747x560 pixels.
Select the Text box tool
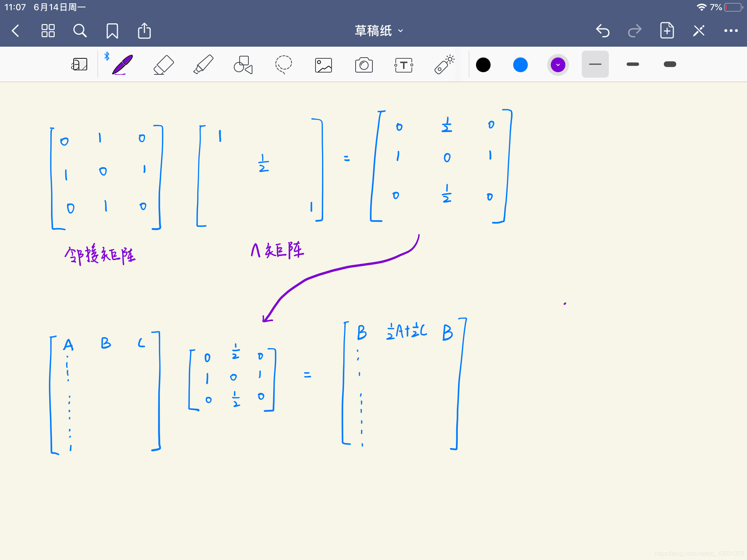(x=404, y=65)
